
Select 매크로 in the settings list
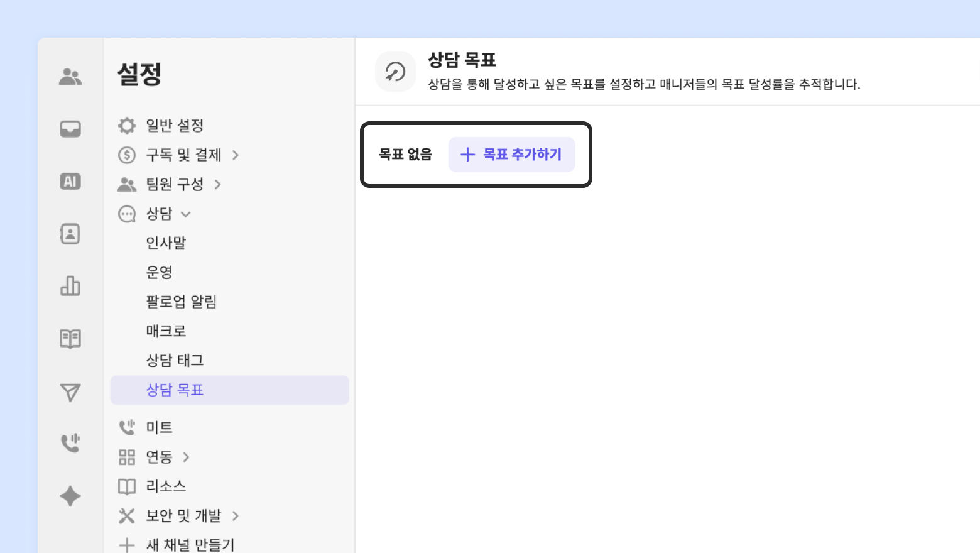tap(166, 331)
